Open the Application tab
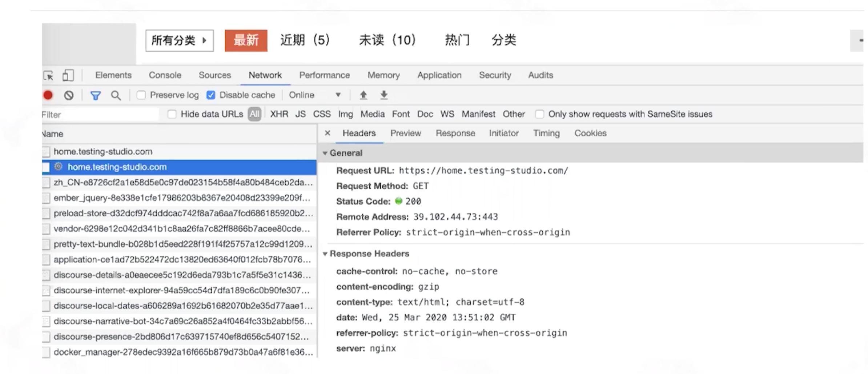 pyautogui.click(x=439, y=75)
